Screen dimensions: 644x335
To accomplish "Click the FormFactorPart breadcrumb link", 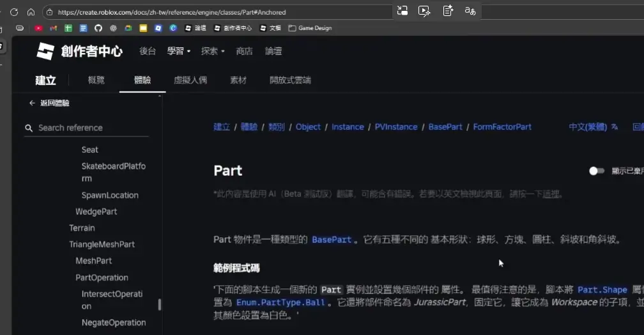I will tap(502, 127).
